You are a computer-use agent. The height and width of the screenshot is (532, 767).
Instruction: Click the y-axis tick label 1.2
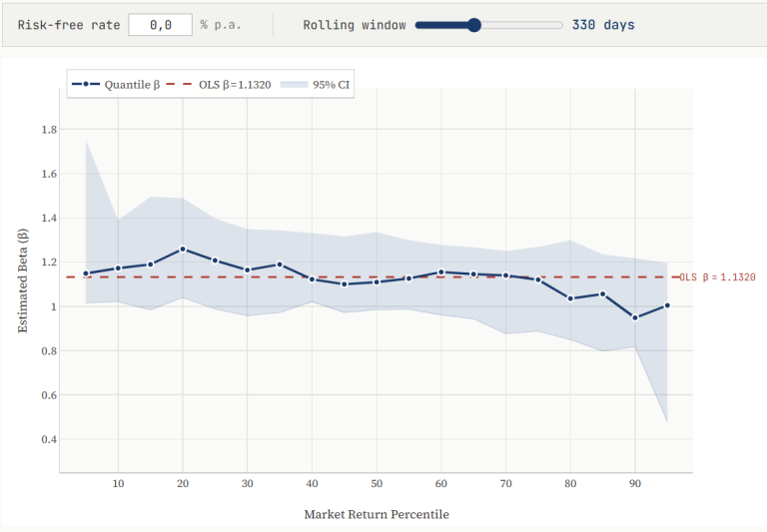tap(49, 263)
